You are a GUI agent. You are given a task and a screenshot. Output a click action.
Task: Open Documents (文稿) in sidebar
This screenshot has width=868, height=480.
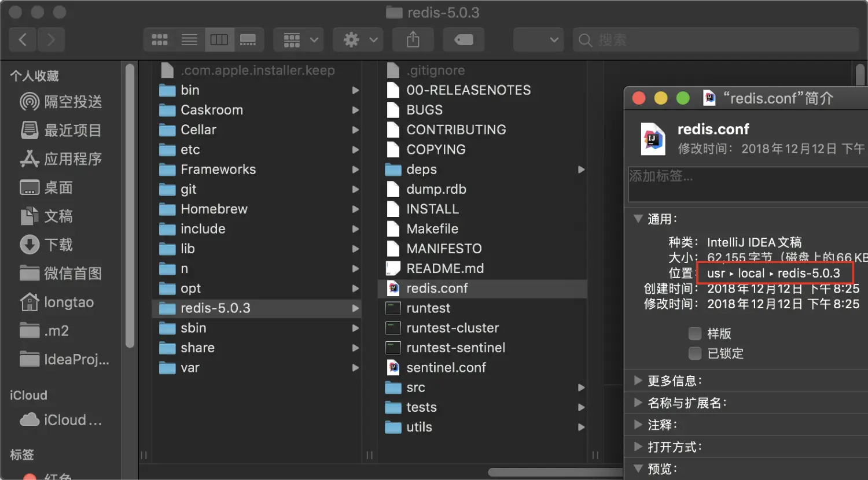coord(46,216)
